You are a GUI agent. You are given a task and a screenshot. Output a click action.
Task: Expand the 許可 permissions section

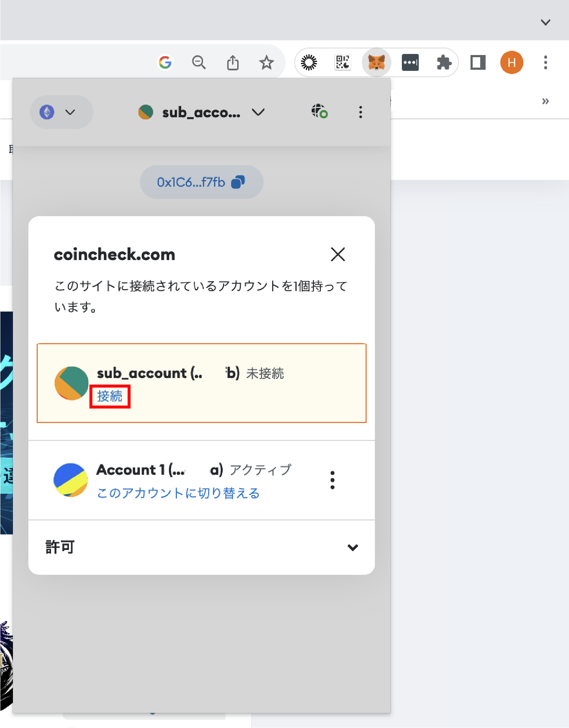pos(353,547)
